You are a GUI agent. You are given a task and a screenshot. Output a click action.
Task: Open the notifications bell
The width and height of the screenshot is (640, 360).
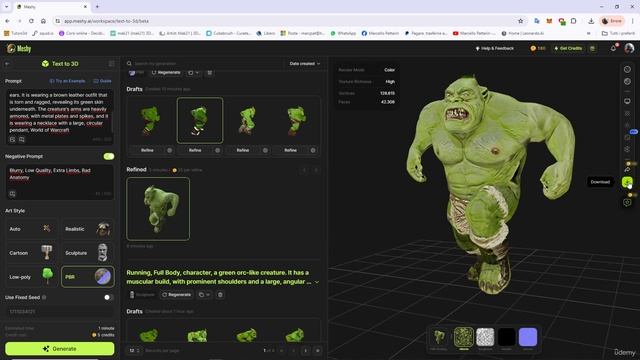click(x=613, y=48)
